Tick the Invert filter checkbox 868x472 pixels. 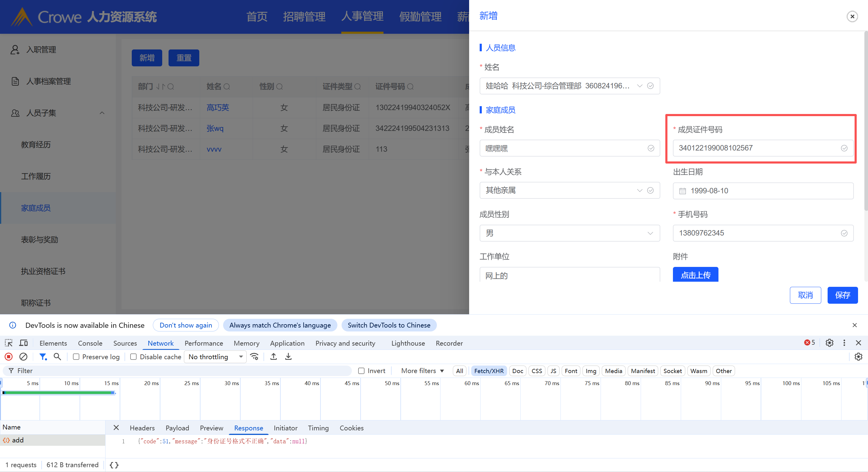coord(361,371)
